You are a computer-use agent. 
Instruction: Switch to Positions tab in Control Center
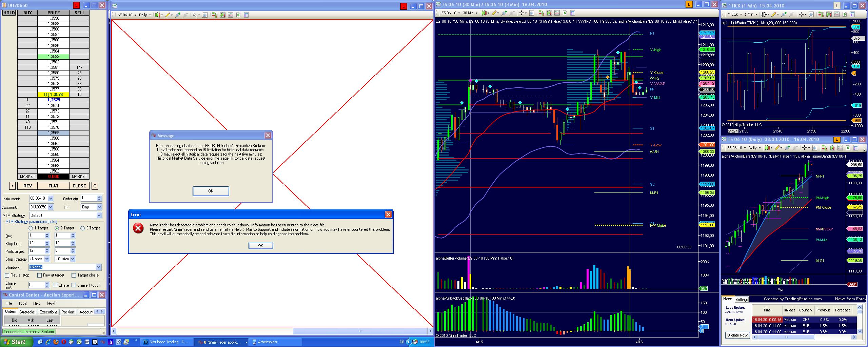pos(68,312)
